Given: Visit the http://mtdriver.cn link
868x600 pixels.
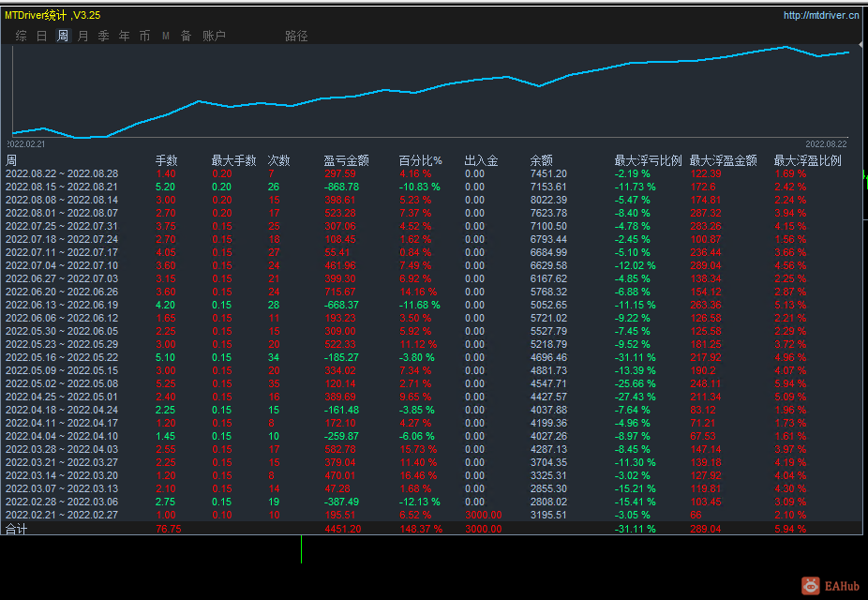Looking at the screenshot, I should [821, 16].
